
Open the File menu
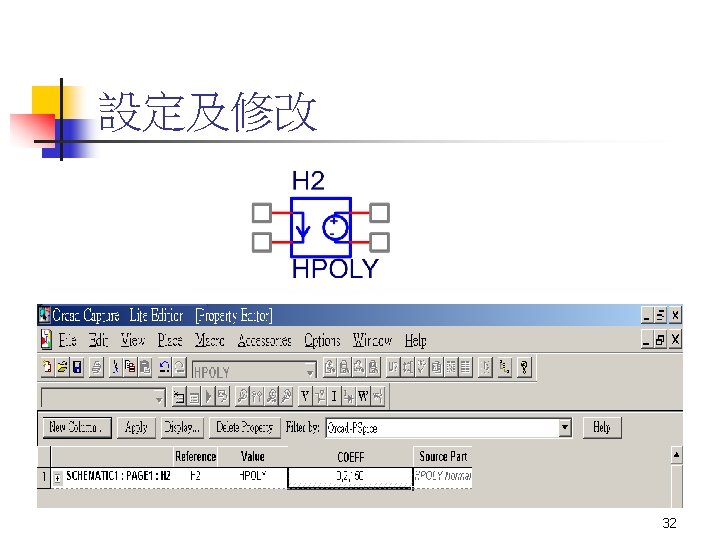point(67,340)
